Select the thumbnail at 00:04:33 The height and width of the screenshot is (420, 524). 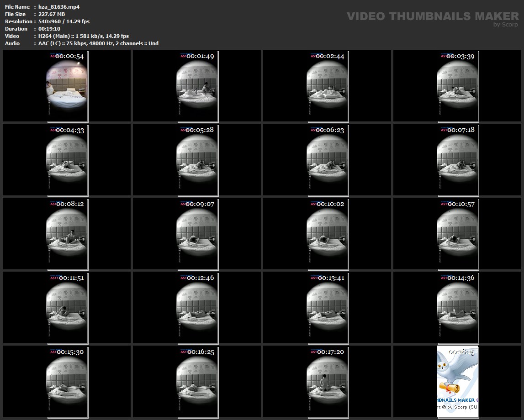click(67, 160)
